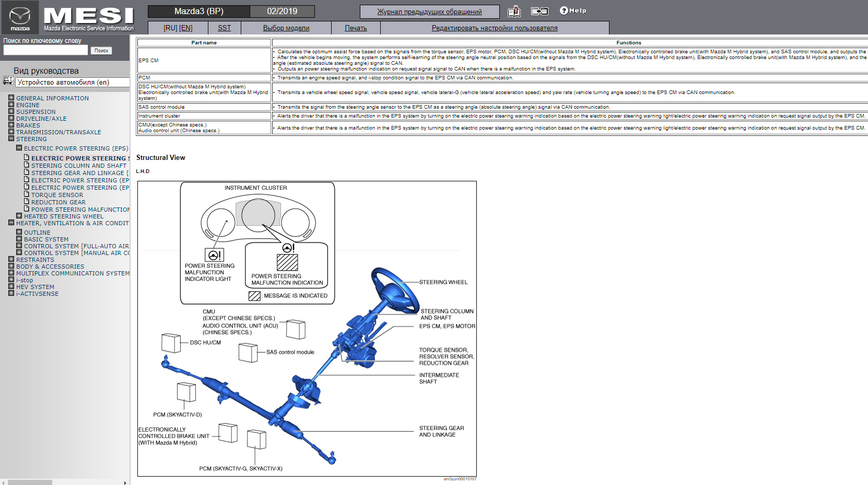Expand the ENGINE section
Screen dimensions: 868x485
pyautogui.click(x=11, y=105)
